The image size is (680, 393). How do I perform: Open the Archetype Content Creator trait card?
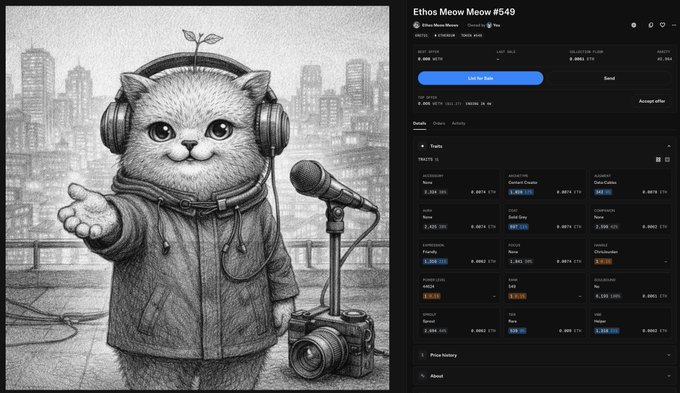(x=544, y=184)
